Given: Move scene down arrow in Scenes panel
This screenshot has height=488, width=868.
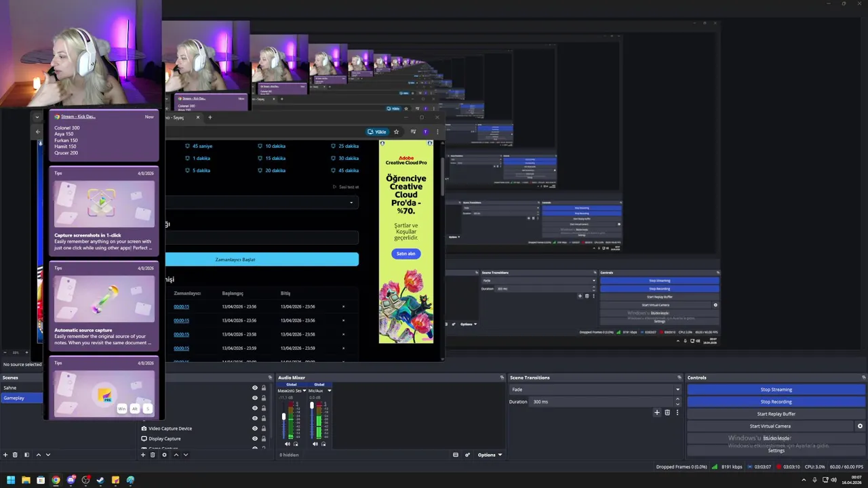Looking at the screenshot, I should click(47, 455).
